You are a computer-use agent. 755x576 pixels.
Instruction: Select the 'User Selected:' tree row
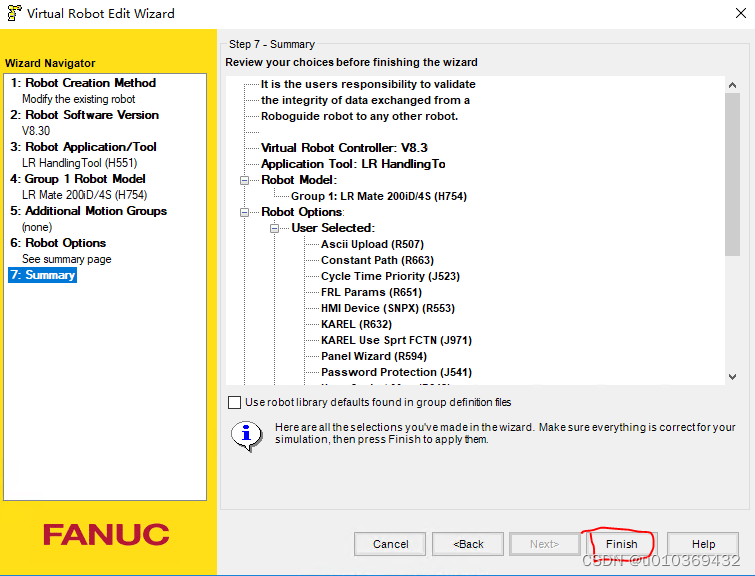pyautogui.click(x=333, y=228)
